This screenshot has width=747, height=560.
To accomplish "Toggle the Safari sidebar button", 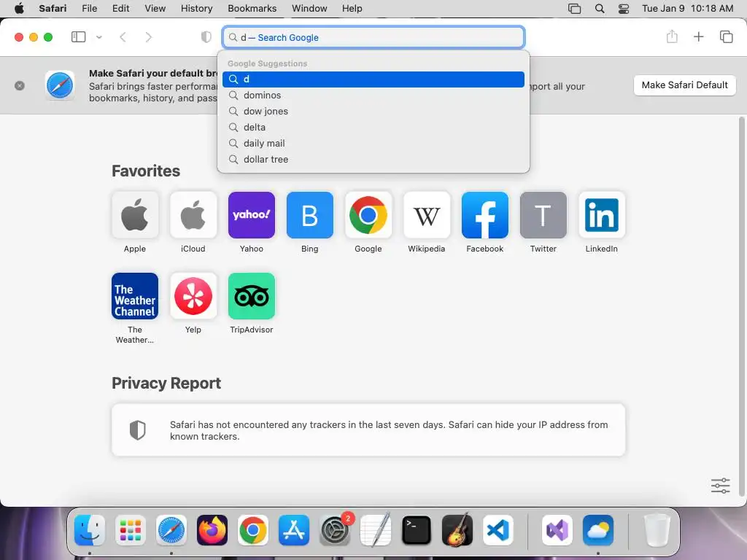I will pyautogui.click(x=78, y=37).
